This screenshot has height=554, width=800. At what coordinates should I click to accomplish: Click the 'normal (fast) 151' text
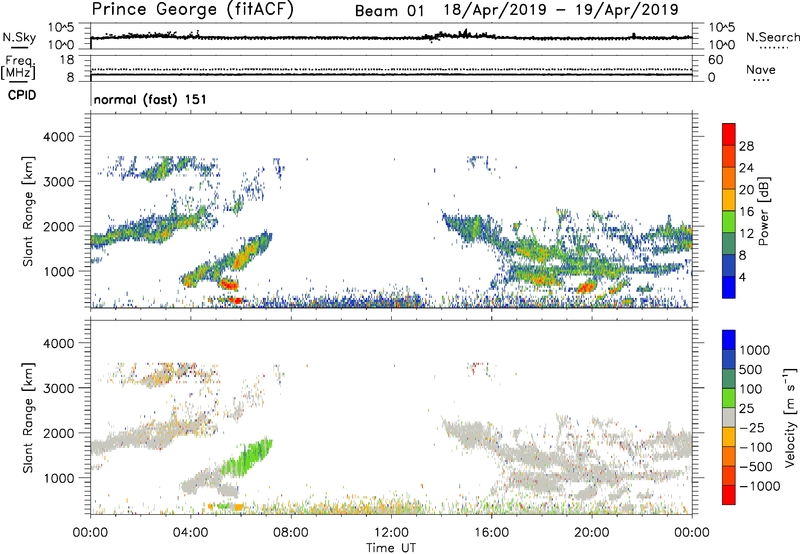150,99
